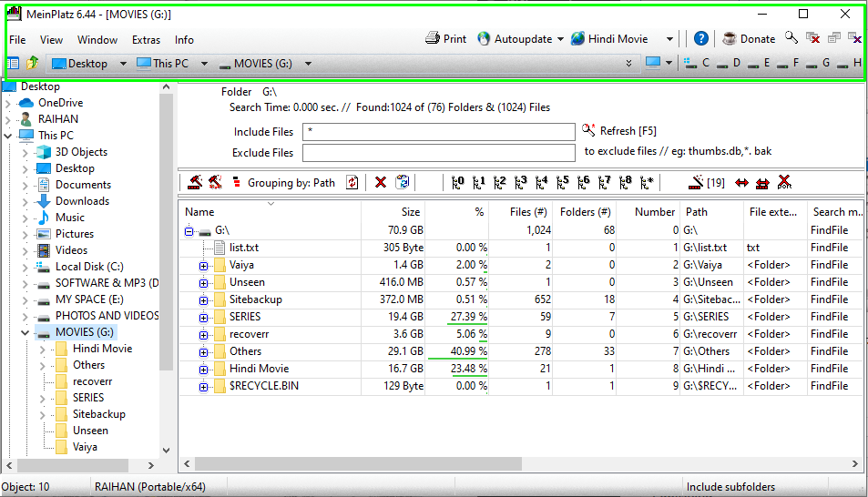
Task: Click the recycle bin icon in grouping toolbar
Action: tap(403, 182)
